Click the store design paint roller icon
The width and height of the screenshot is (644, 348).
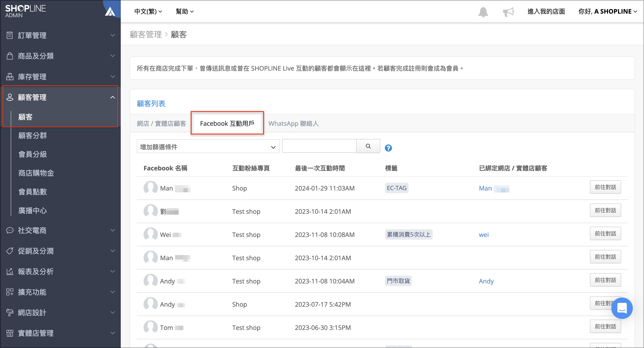[9, 312]
